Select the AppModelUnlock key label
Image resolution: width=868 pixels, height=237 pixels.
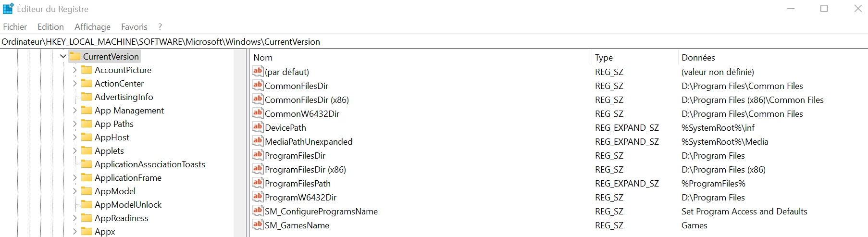coord(128,204)
